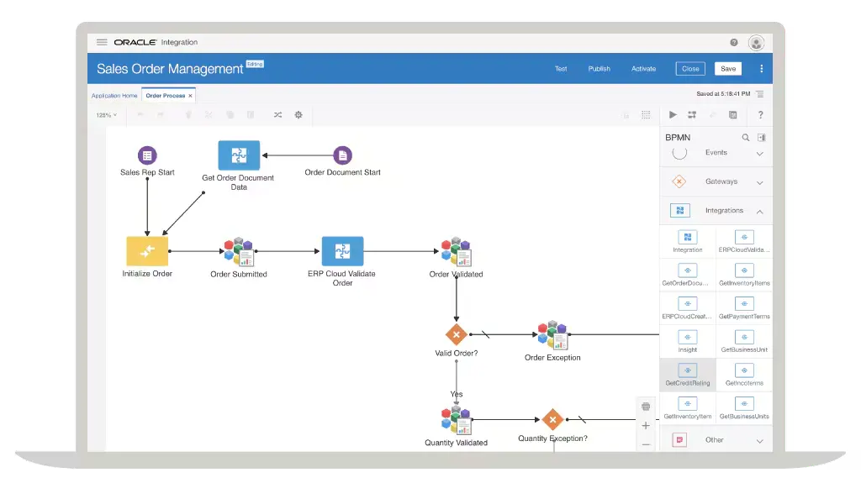Open the list menu beside the saved timestamp

[760, 94]
